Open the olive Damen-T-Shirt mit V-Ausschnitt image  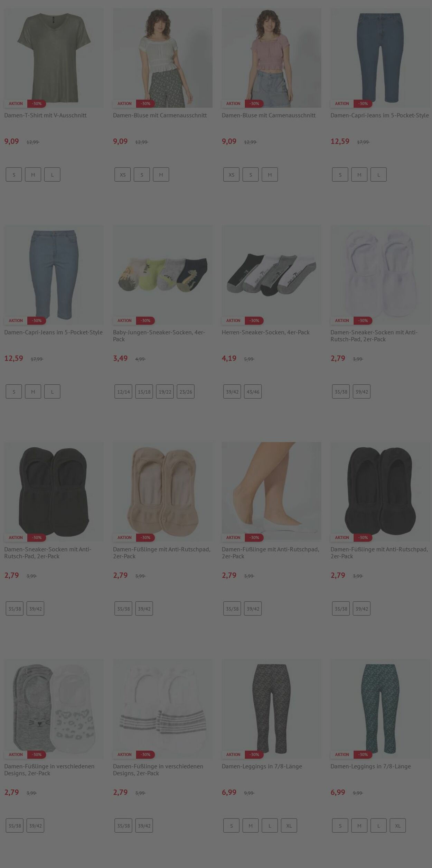click(54, 58)
